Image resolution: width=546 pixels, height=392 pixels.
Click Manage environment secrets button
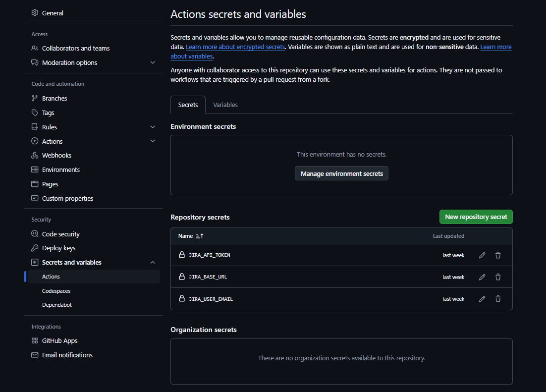[x=341, y=173]
